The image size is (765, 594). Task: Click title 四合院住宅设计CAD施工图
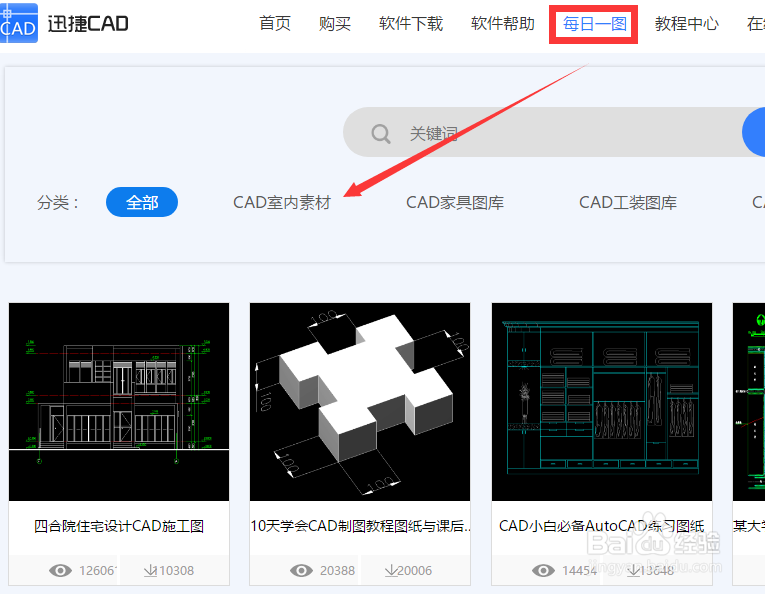119,526
